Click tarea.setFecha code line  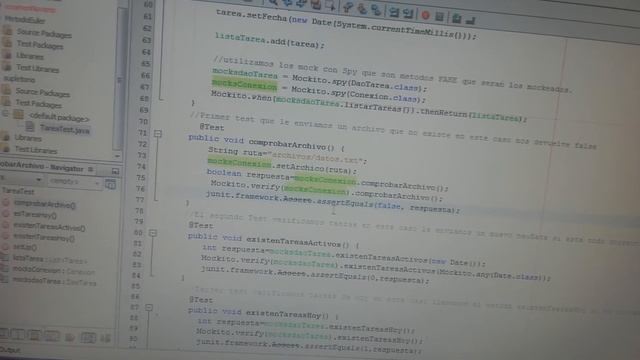tap(346, 24)
